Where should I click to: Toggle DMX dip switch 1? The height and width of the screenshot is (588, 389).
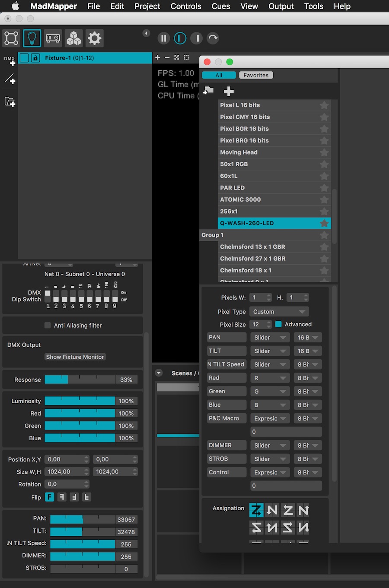[48, 296]
